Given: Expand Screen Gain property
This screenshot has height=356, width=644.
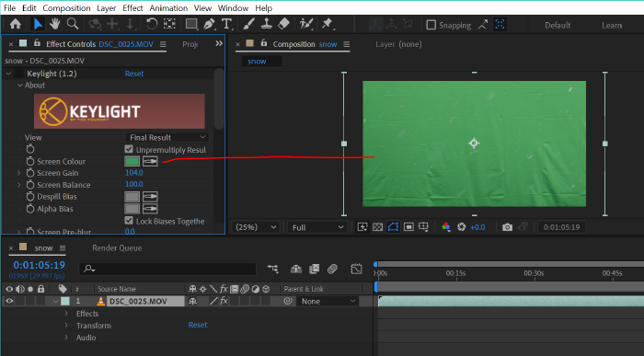Looking at the screenshot, I should pyautogui.click(x=18, y=173).
